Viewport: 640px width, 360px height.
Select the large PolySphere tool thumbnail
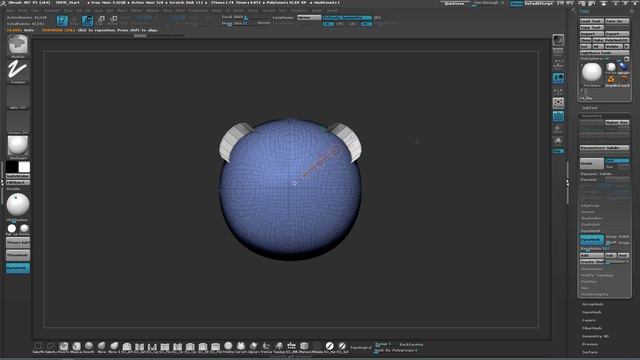point(591,73)
